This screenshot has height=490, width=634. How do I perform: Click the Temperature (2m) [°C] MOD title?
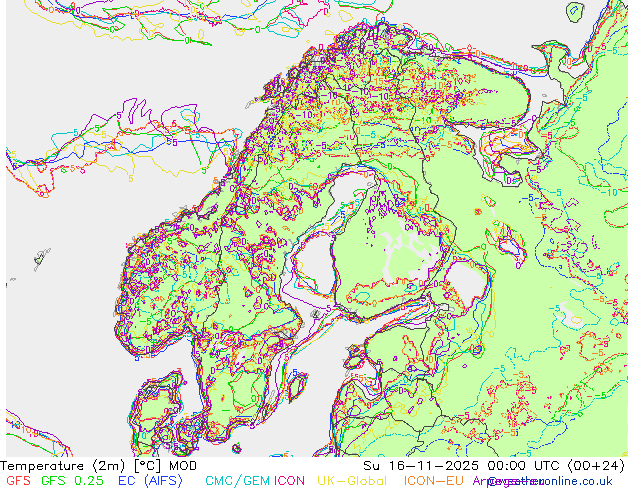(98, 466)
